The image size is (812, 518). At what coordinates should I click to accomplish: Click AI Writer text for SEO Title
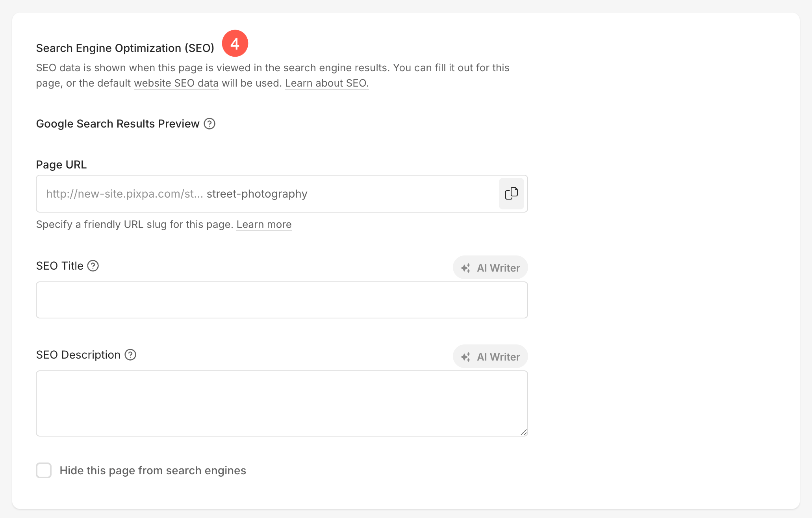point(498,268)
